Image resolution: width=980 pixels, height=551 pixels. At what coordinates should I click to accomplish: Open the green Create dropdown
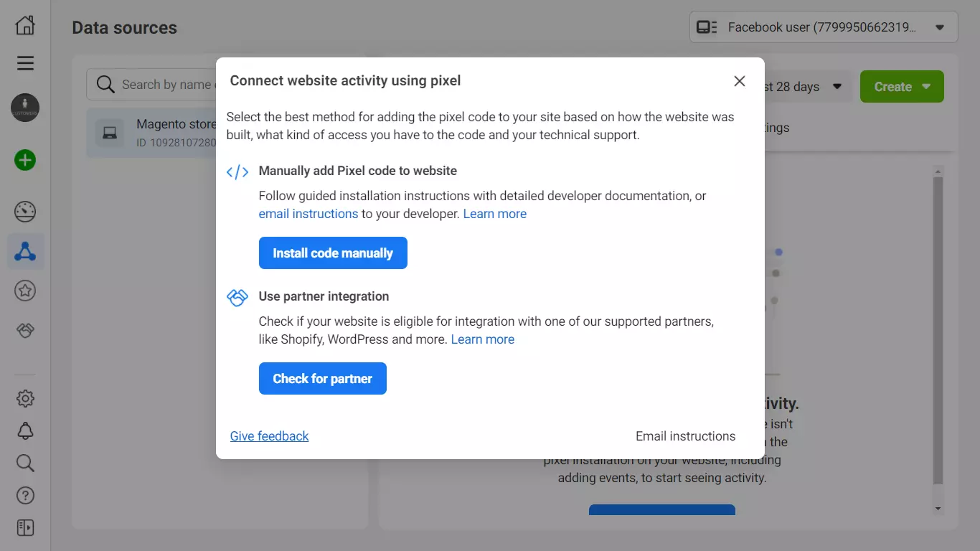click(x=902, y=87)
